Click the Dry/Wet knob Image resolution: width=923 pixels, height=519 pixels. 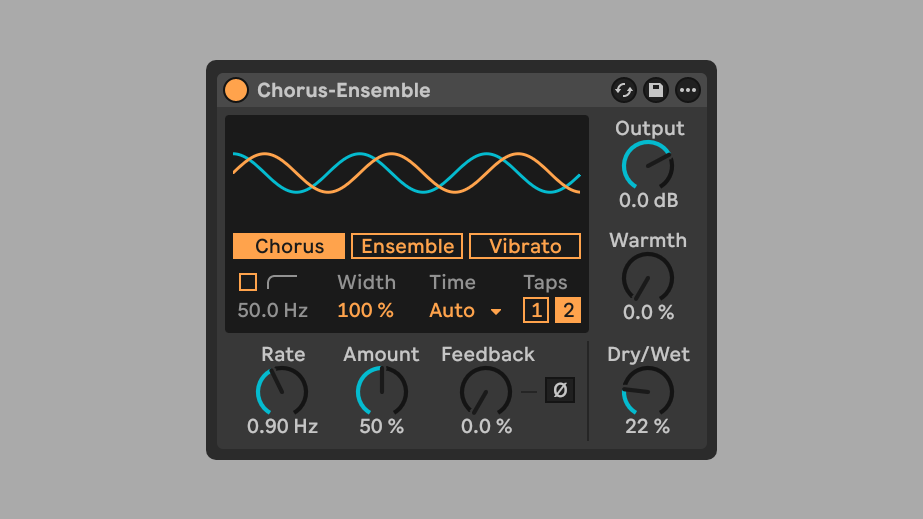click(648, 391)
